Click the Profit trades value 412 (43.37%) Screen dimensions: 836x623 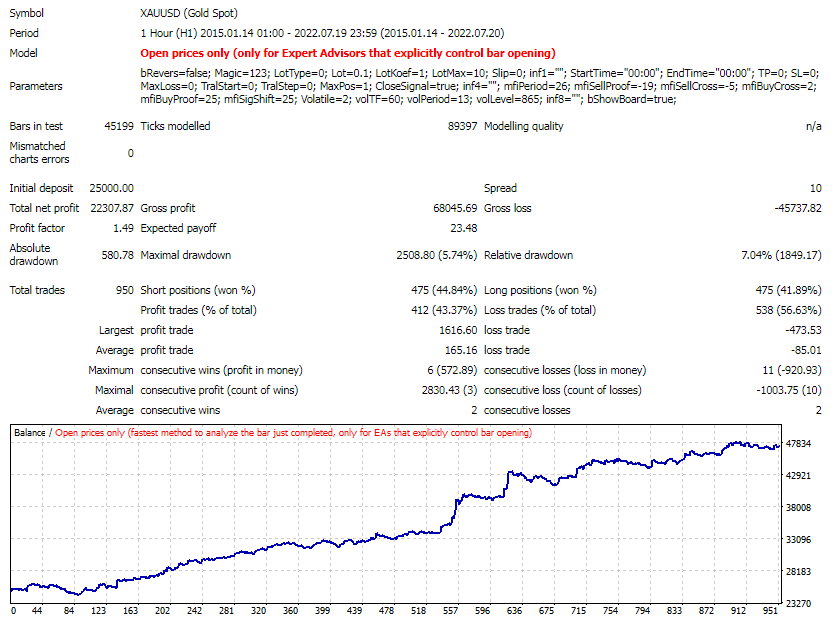[444, 310]
